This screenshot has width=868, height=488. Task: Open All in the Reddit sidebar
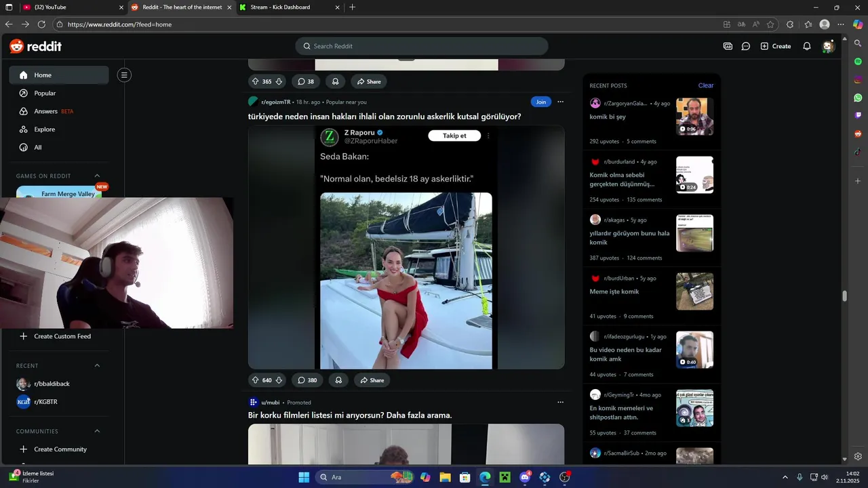[x=59, y=147]
